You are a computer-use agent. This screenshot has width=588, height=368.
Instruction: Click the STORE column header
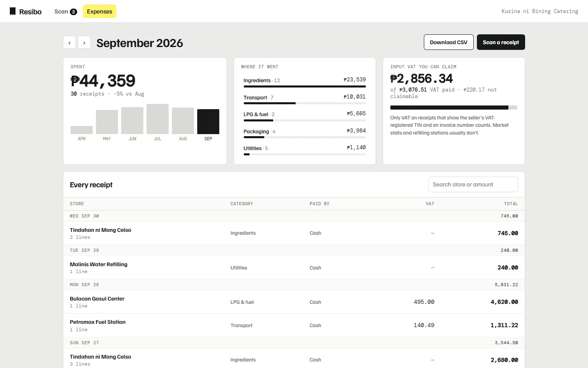[77, 204]
